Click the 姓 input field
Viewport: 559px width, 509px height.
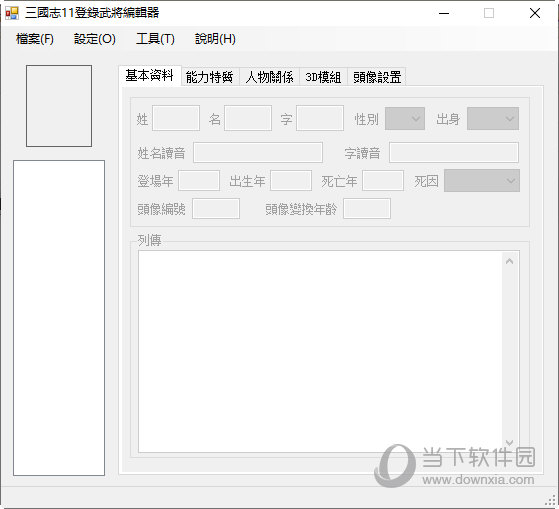pos(176,118)
